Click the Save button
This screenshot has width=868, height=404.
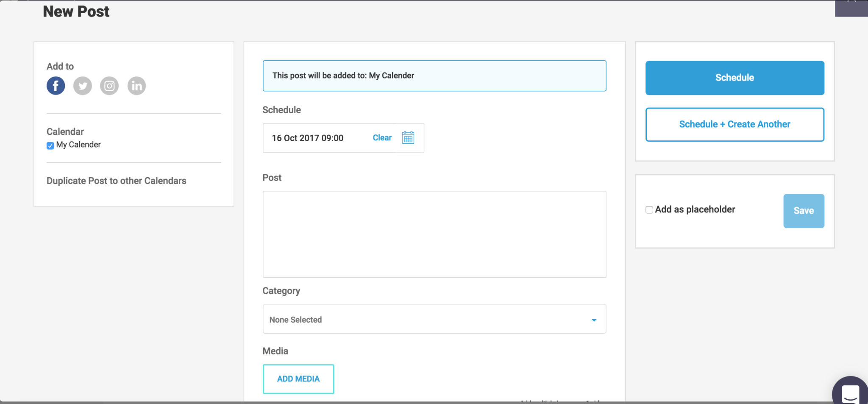click(804, 211)
